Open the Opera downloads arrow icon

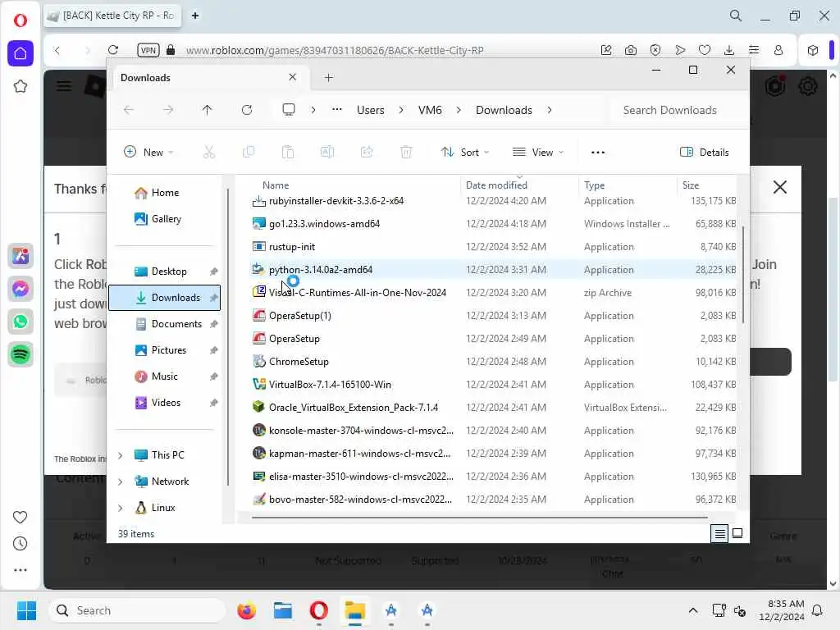coord(729,50)
